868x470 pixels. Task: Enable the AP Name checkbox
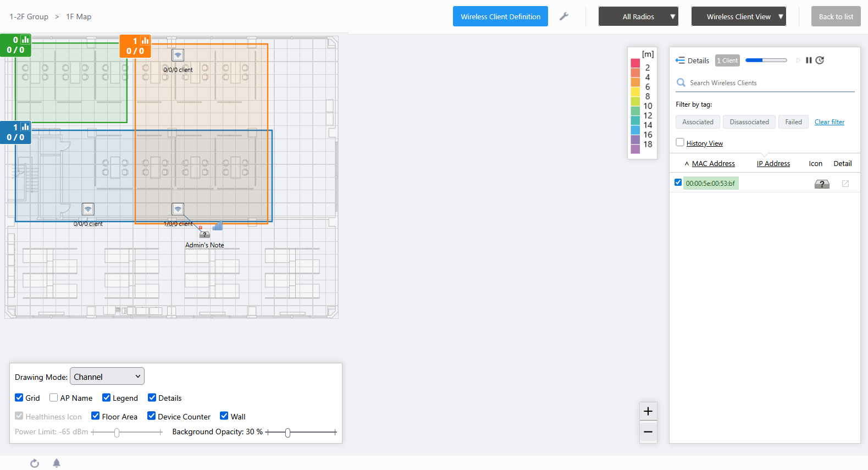point(54,397)
